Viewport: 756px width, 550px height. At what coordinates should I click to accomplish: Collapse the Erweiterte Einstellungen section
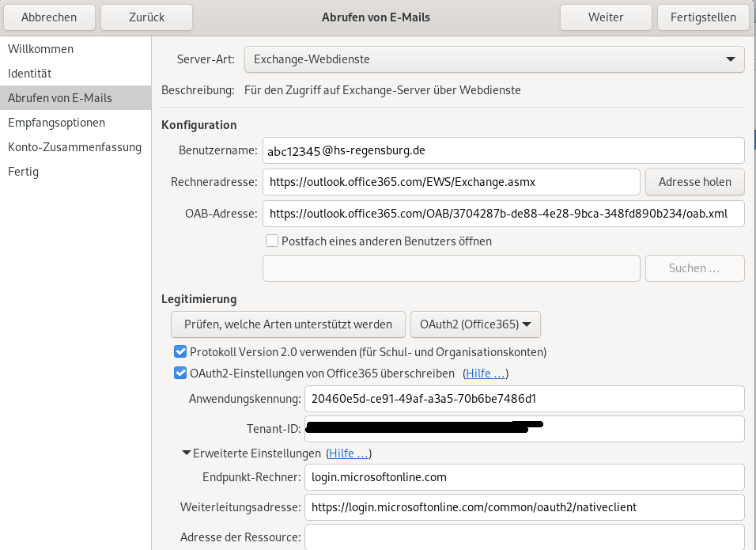point(187,453)
